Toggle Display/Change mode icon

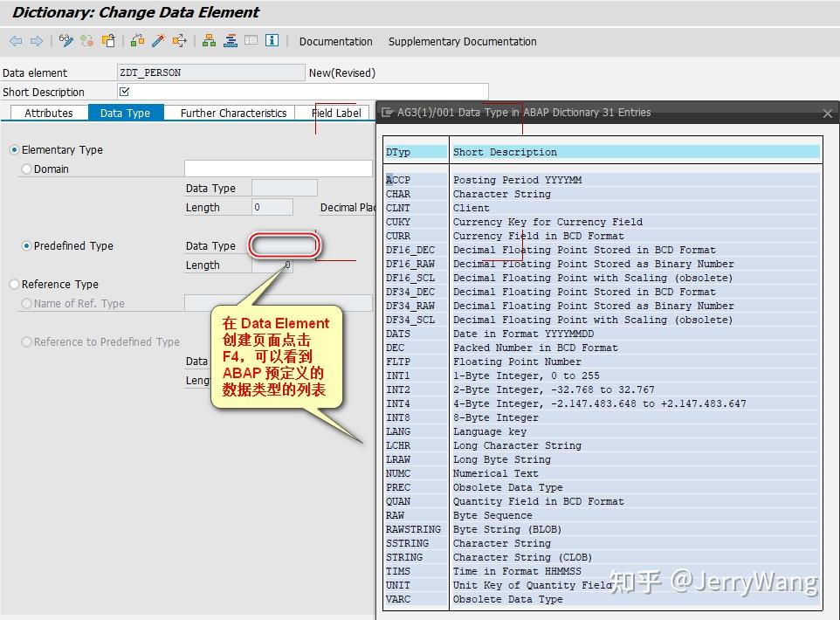(x=65, y=41)
